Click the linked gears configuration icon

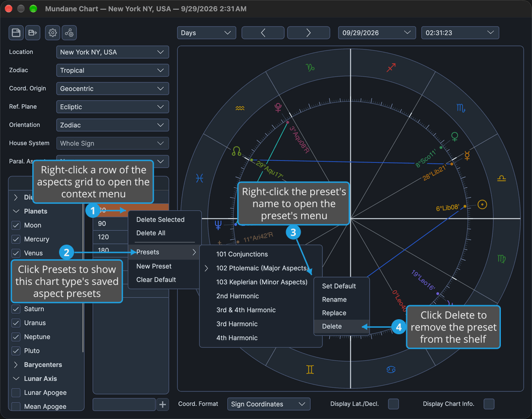click(69, 33)
